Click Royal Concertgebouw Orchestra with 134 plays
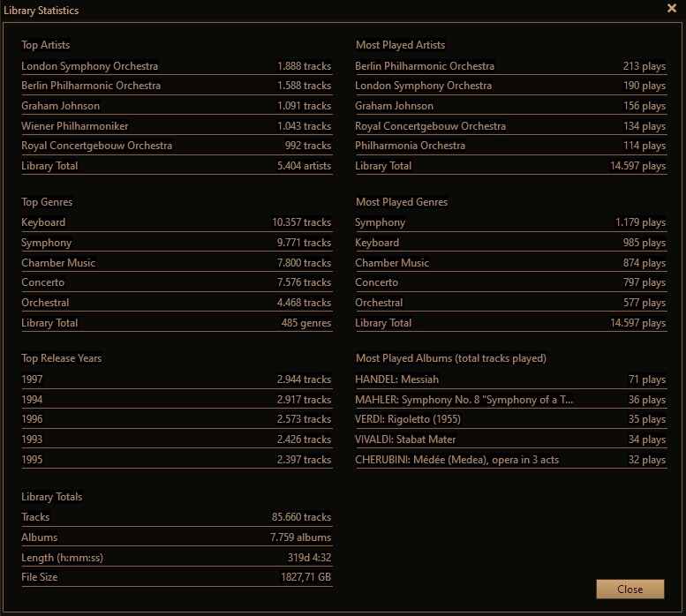Image resolution: width=686 pixels, height=616 pixels. click(431, 126)
